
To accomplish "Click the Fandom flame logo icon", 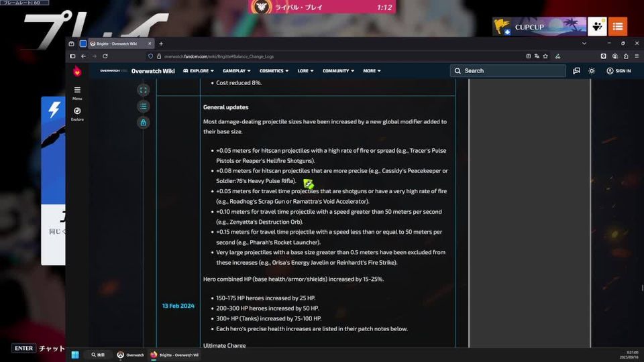I will [77, 72].
